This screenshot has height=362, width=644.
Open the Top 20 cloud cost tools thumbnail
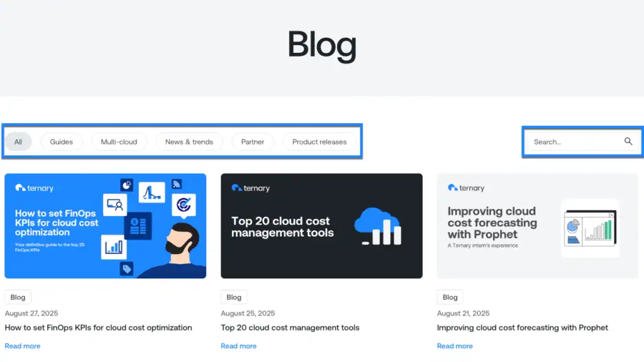click(321, 226)
